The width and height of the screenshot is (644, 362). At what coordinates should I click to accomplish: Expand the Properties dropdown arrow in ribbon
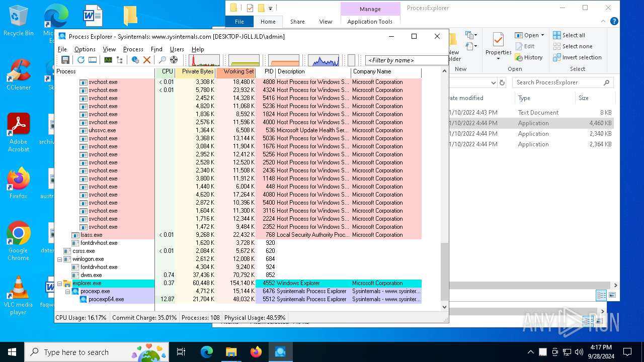498,59
